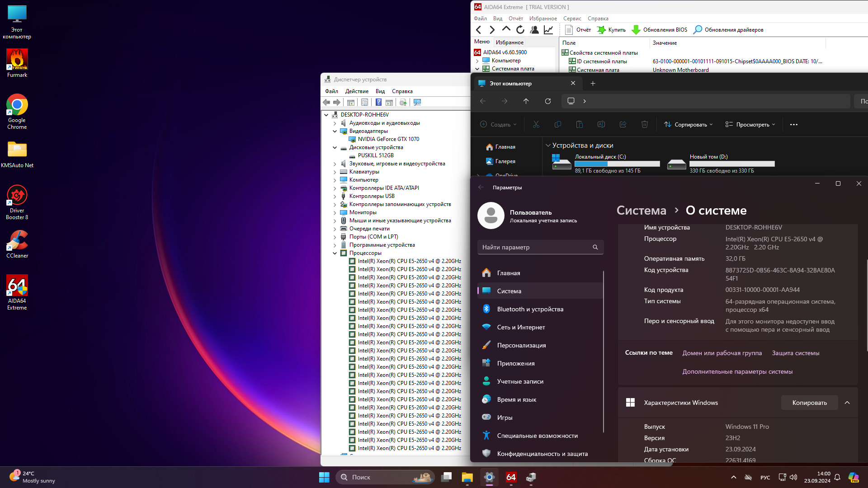Click Explorer up arrow icon
868x488 pixels.
click(526, 101)
